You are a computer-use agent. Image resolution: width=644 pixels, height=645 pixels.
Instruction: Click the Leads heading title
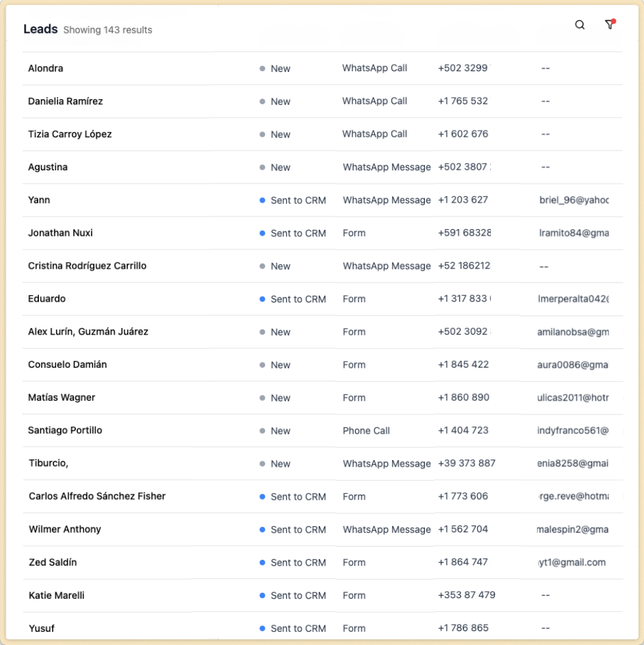point(40,29)
